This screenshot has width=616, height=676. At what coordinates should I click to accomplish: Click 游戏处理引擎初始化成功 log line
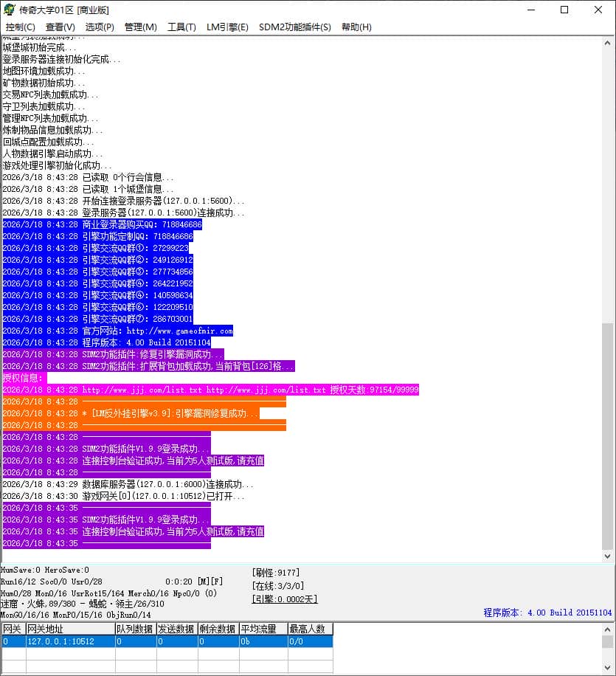[x=57, y=165]
